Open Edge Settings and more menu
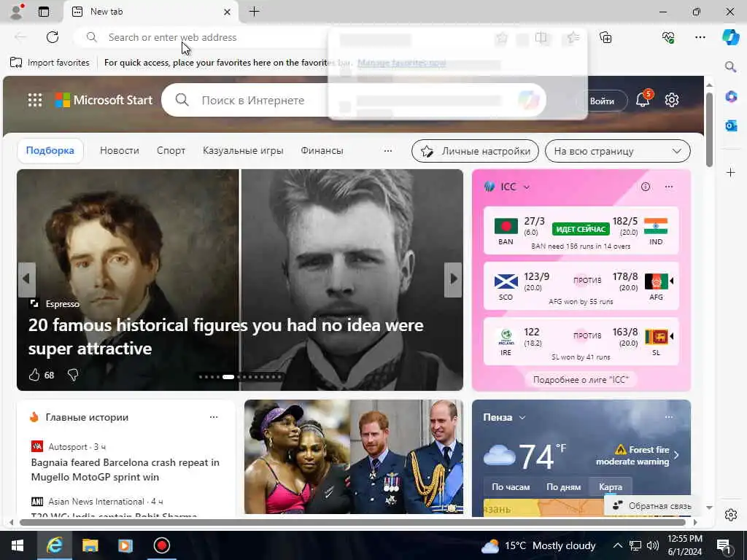The height and width of the screenshot is (560, 747). [700, 37]
